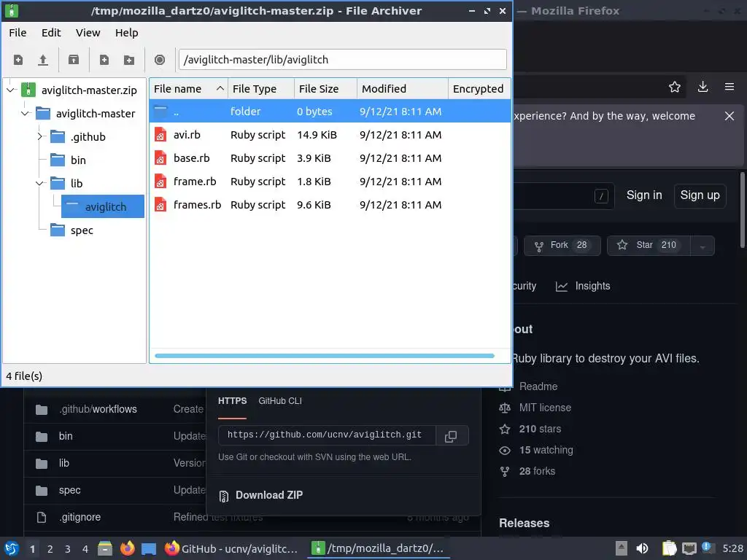747x560 pixels.
Task: Select the clone URL text field
Action: point(327,436)
